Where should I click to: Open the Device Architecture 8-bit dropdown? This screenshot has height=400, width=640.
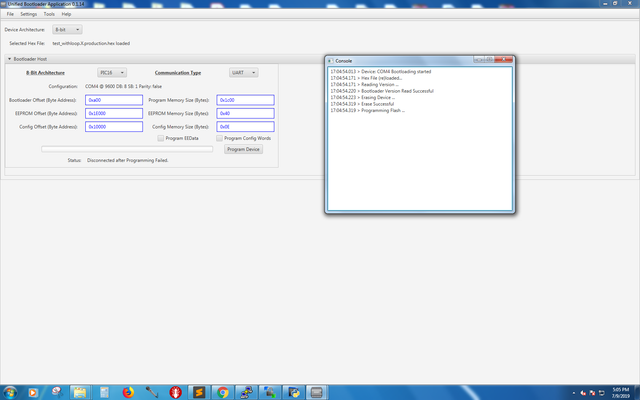coord(67,29)
